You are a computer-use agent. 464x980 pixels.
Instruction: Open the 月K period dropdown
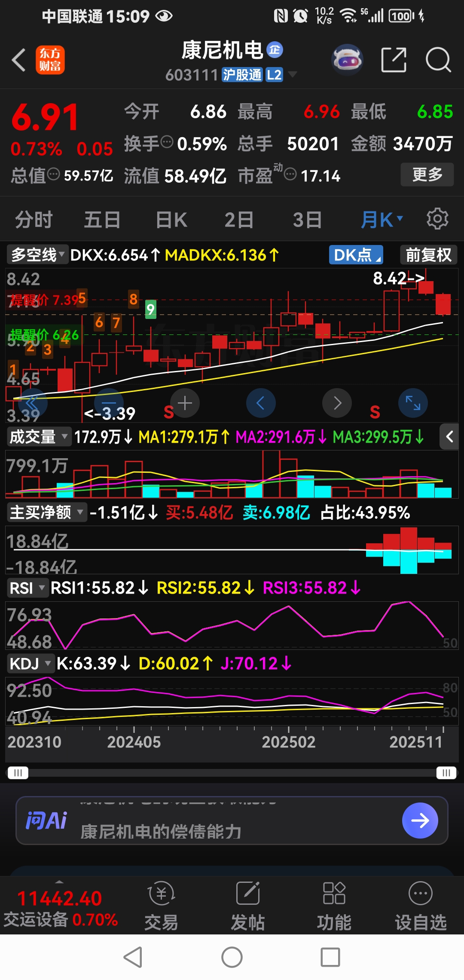[382, 220]
